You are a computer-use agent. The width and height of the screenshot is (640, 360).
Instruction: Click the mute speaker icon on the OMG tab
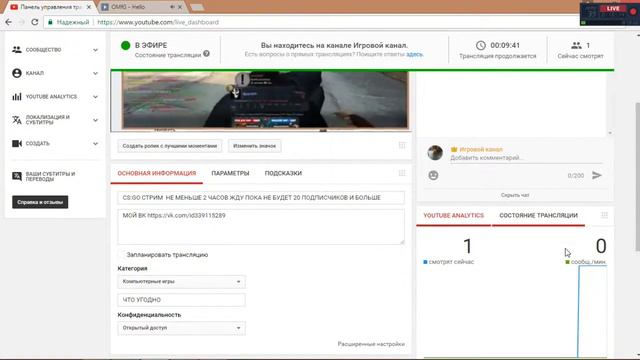(172, 7)
